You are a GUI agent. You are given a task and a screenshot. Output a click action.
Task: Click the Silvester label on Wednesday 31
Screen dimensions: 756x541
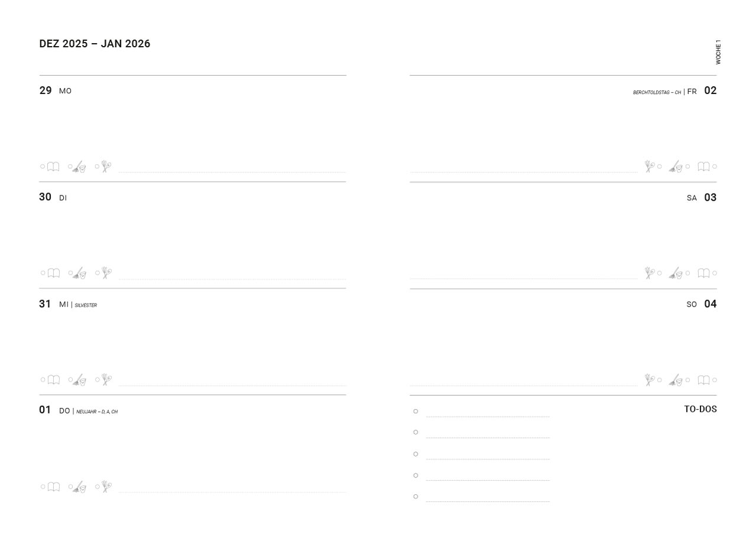(x=86, y=305)
